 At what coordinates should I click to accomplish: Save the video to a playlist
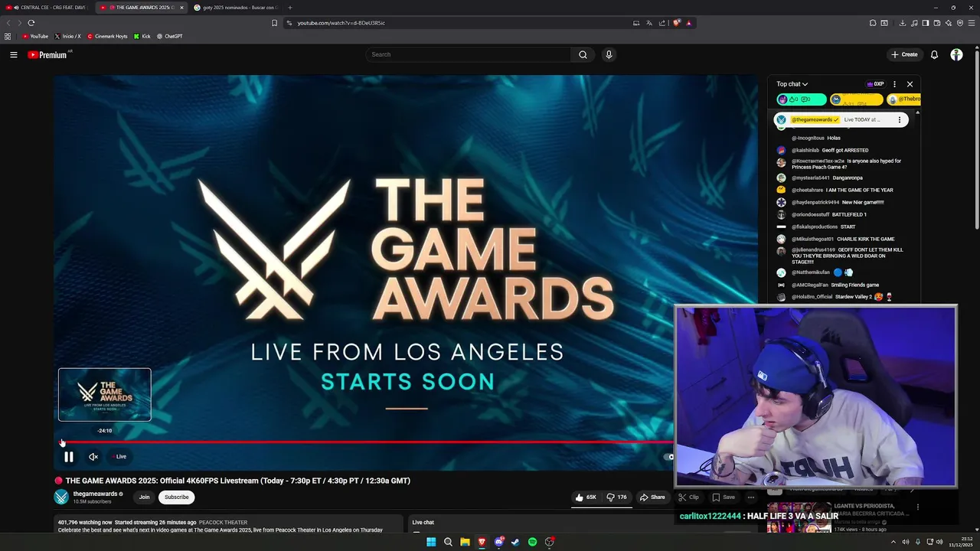tap(724, 497)
